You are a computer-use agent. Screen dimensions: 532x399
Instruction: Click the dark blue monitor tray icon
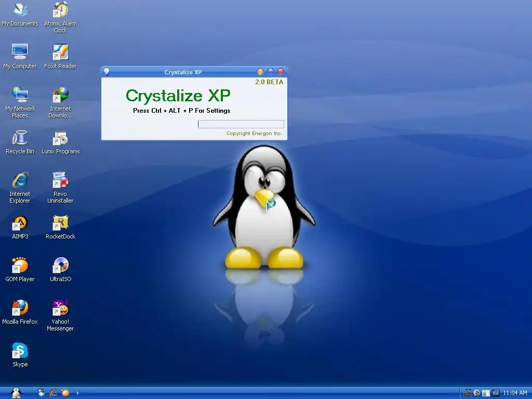click(495, 393)
